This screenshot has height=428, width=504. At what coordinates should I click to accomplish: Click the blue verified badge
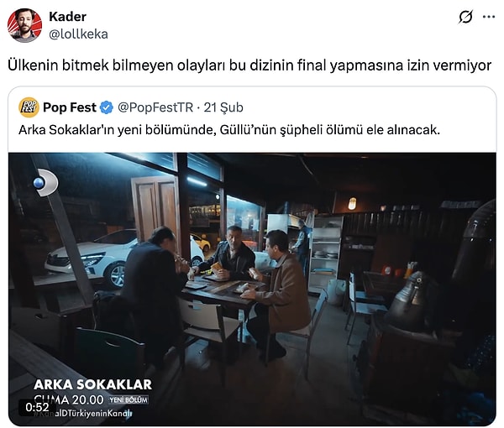point(107,107)
